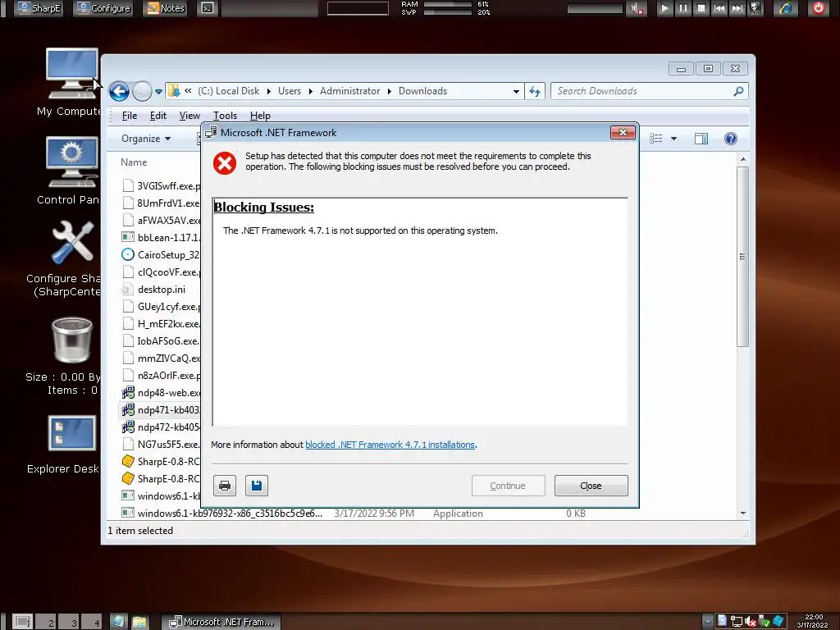The image size is (840, 630).
Task: Click the Stop media button
Action: coord(701,8)
